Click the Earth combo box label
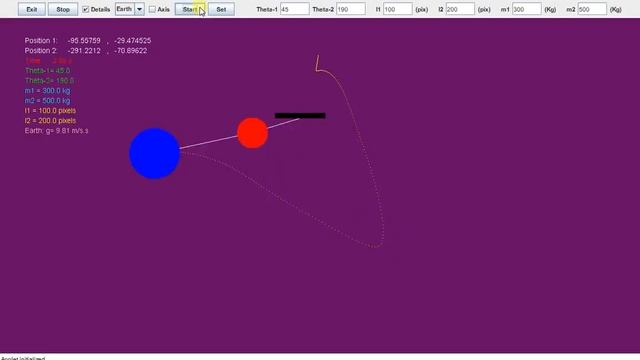Viewport: 640px width, 360px height. (125, 9)
